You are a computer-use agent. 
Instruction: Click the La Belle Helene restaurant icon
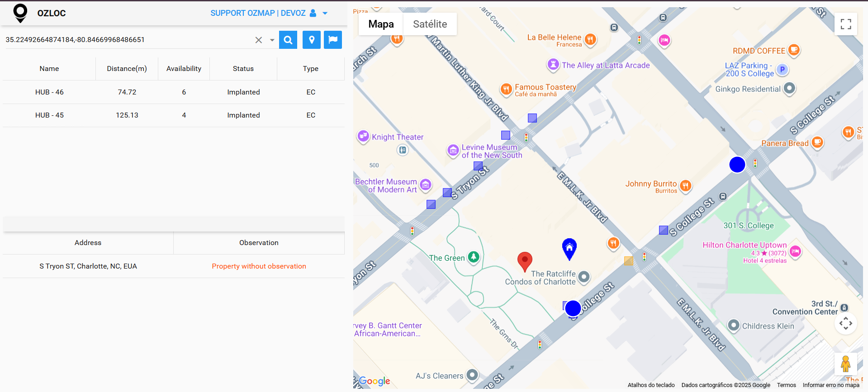[x=590, y=40]
